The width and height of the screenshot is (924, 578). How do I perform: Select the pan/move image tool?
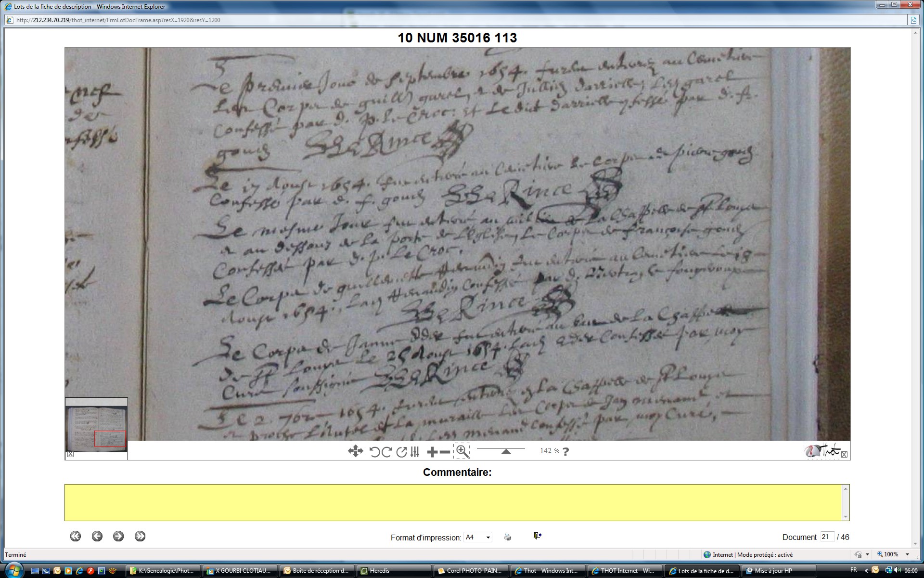tap(355, 451)
